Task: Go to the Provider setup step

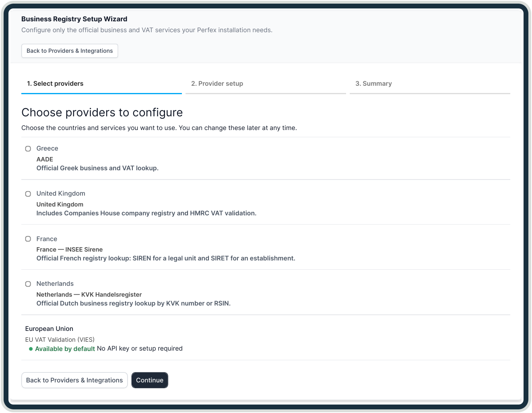Action: (266, 84)
